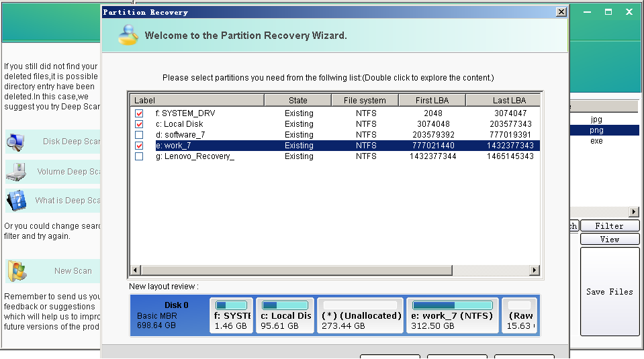
Task: Click the g: Lenovo_Recovery_ row label
Action: tap(195, 156)
